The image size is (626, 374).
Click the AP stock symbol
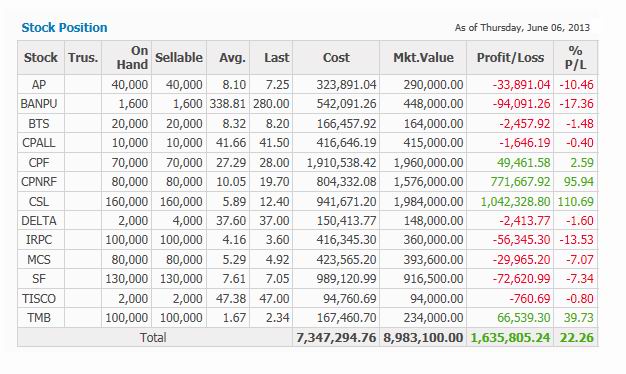click(x=39, y=85)
